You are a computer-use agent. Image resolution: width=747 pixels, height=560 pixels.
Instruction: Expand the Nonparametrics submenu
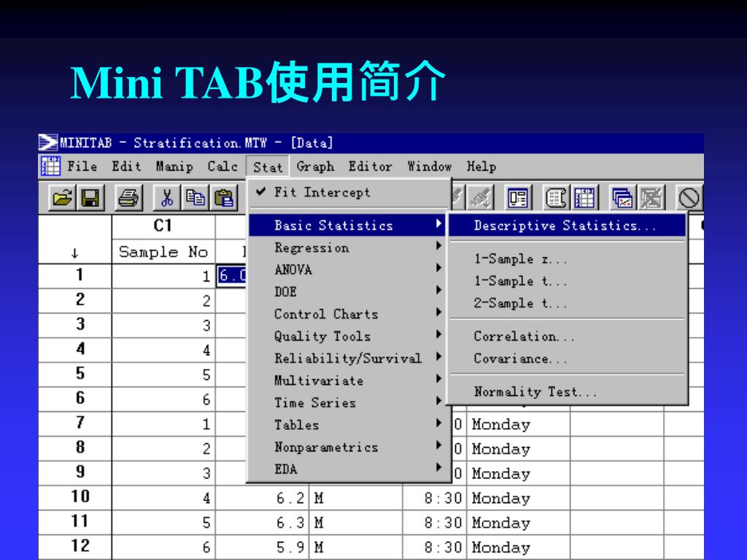(347, 447)
